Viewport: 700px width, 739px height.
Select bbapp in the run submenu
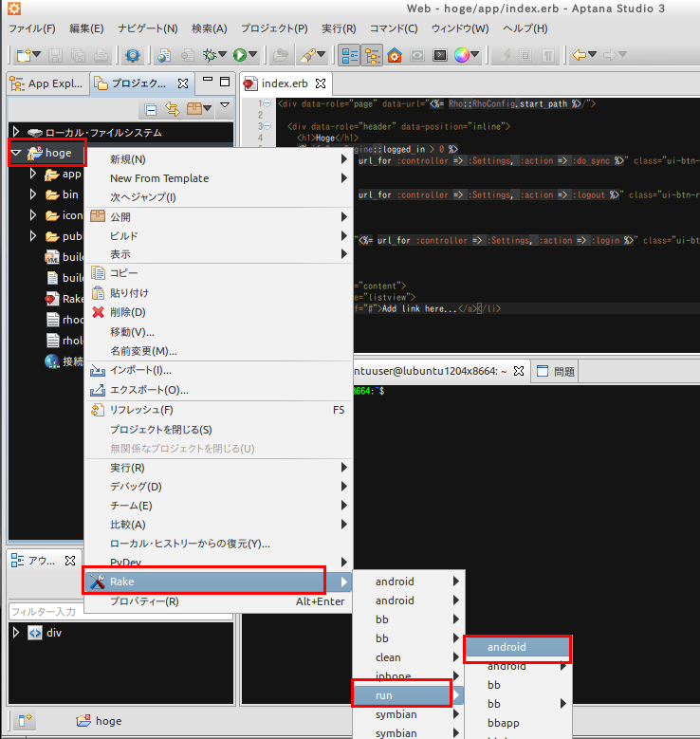tap(519, 723)
